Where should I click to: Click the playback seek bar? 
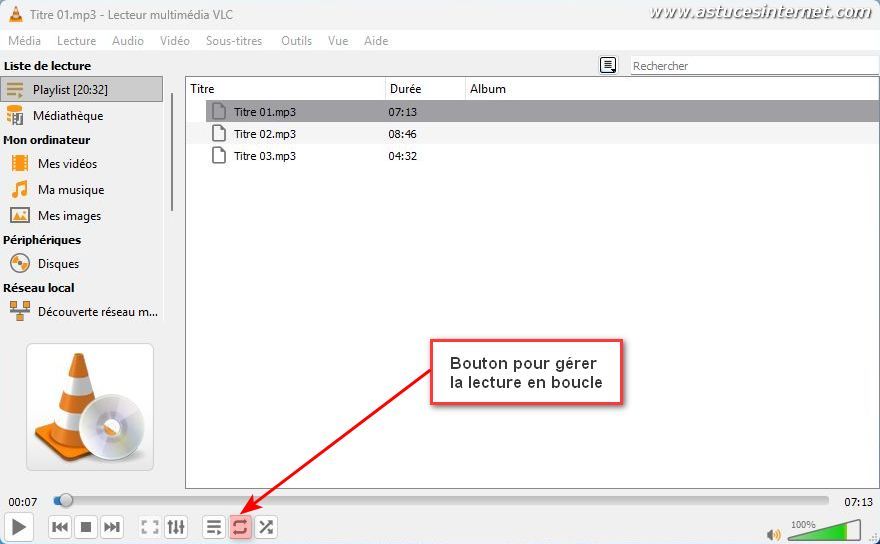[x=445, y=500]
